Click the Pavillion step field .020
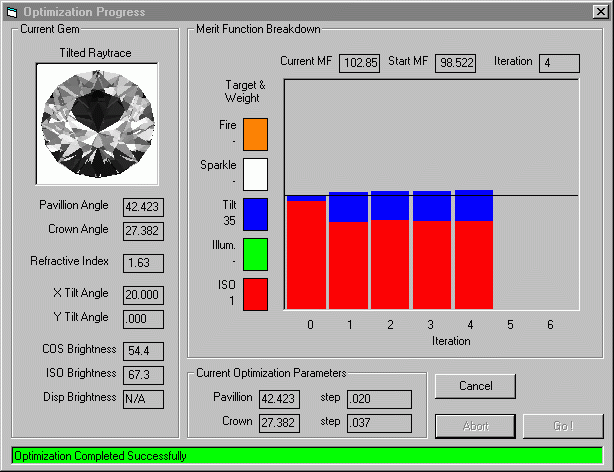 coord(379,399)
